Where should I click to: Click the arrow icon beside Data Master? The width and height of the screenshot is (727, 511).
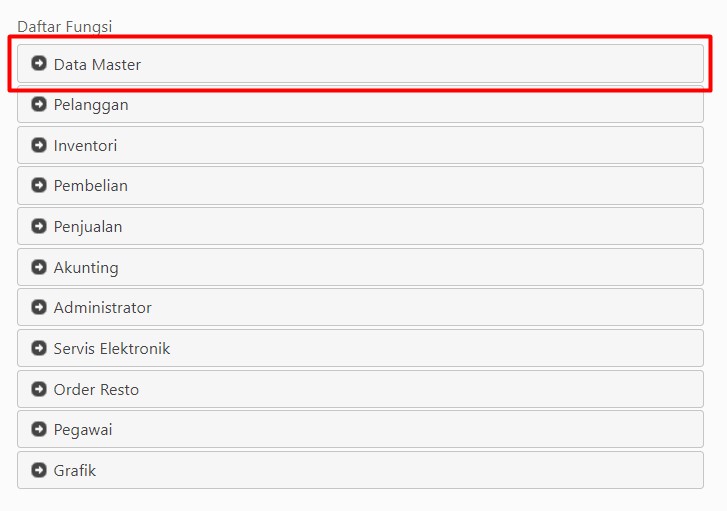click(x=39, y=63)
